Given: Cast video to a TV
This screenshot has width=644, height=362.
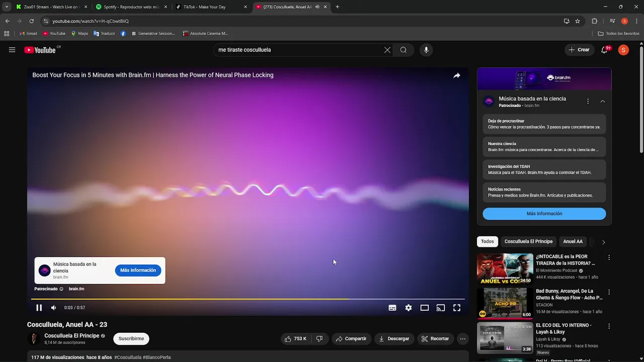Looking at the screenshot, I should [x=441, y=308].
